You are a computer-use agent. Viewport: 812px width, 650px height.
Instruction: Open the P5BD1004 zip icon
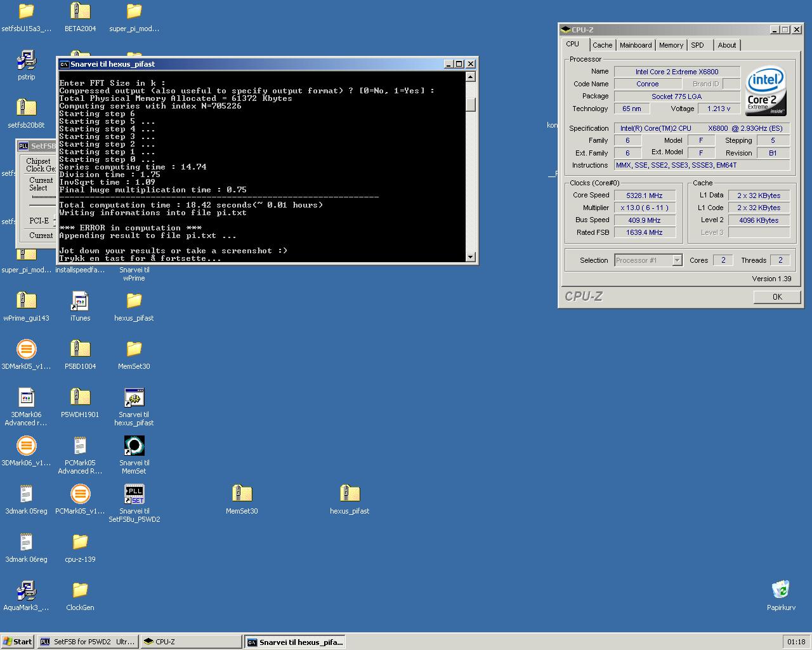point(80,348)
